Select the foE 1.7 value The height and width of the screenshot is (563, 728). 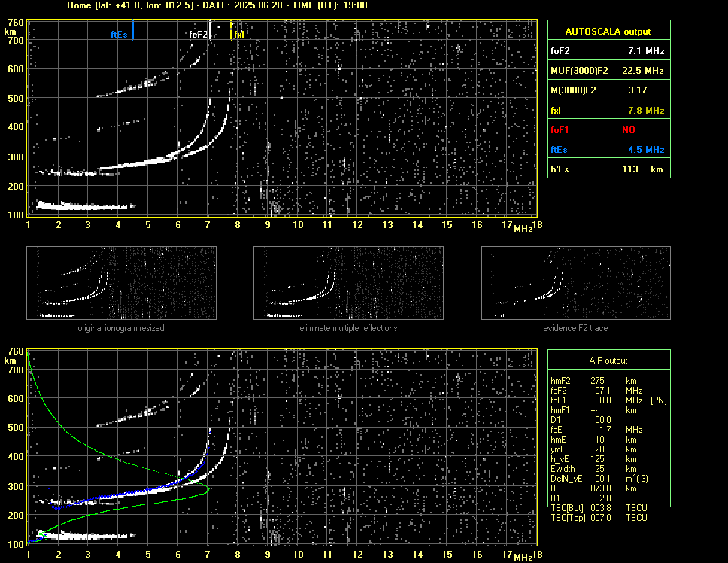[x=605, y=430]
